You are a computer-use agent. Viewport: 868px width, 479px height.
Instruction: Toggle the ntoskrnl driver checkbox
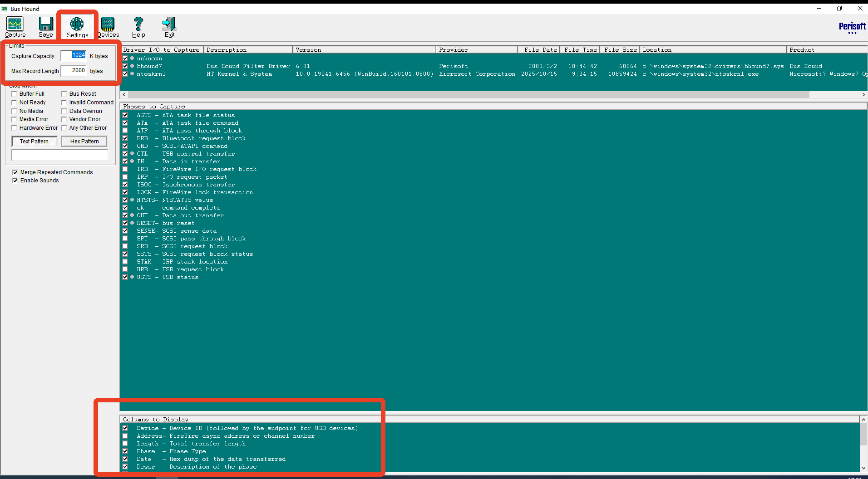click(125, 74)
